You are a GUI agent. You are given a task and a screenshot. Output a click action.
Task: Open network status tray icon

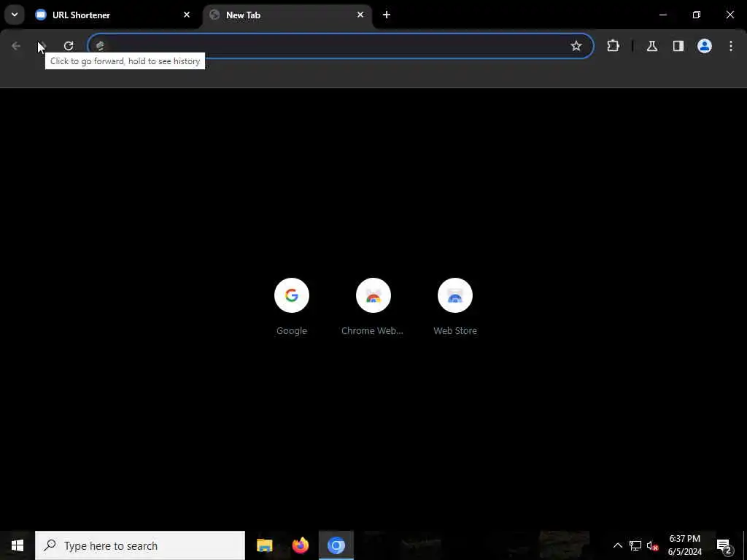tap(635, 545)
